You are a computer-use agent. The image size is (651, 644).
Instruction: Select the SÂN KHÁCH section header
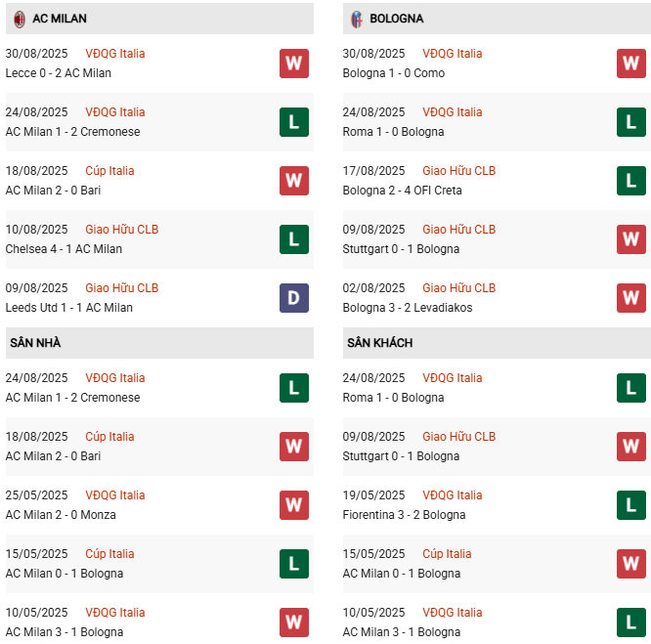tap(379, 343)
